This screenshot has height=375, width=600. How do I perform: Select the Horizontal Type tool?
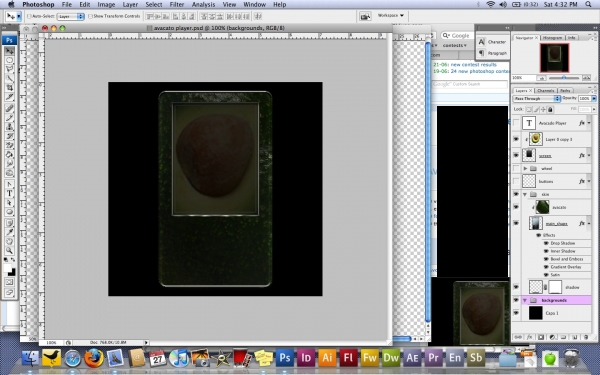click(x=10, y=193)
